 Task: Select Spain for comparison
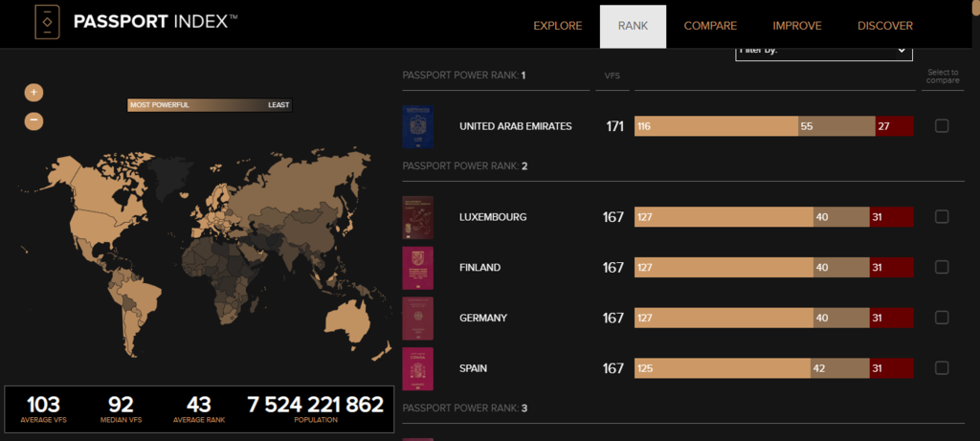click(x=942, y=368)
